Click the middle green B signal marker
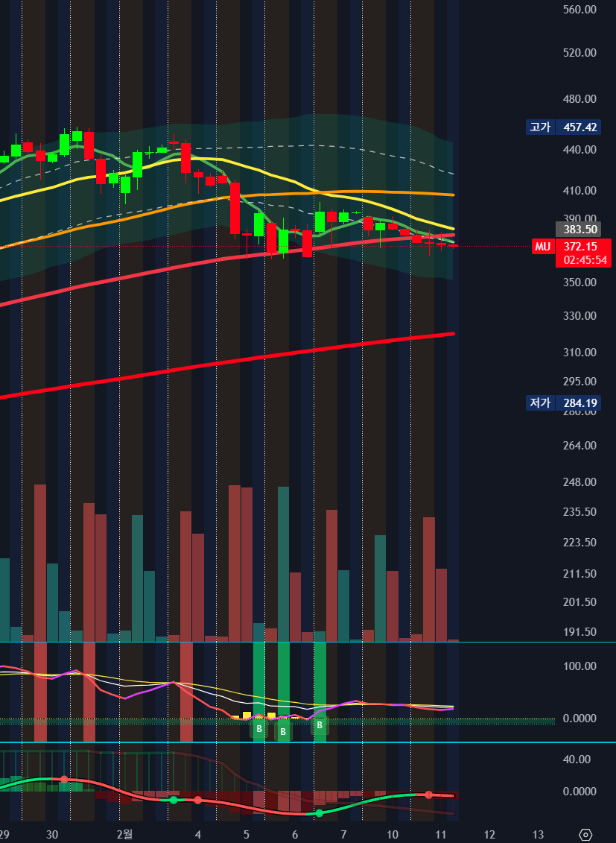The width and height of the screenshot is (616, 843). tap(283, 732)
